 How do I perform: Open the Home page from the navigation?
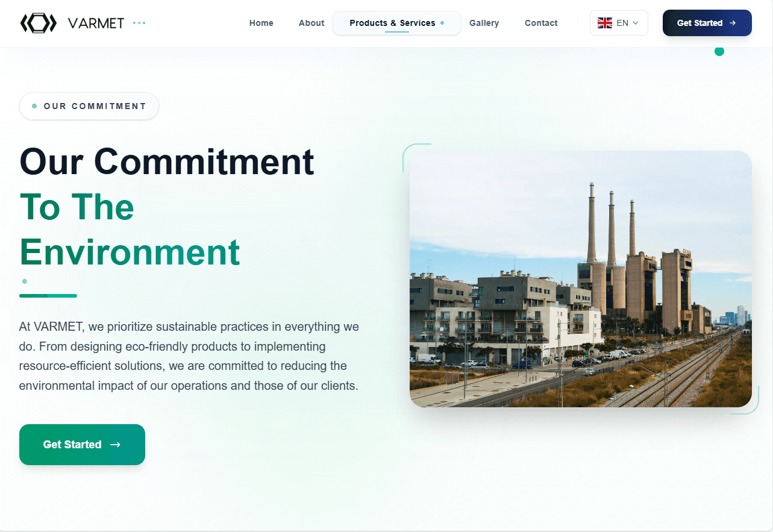(261, 23)
